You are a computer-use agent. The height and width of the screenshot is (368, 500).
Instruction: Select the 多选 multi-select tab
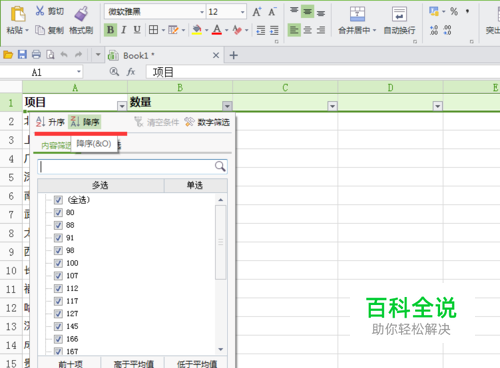(x=101, y=185)
